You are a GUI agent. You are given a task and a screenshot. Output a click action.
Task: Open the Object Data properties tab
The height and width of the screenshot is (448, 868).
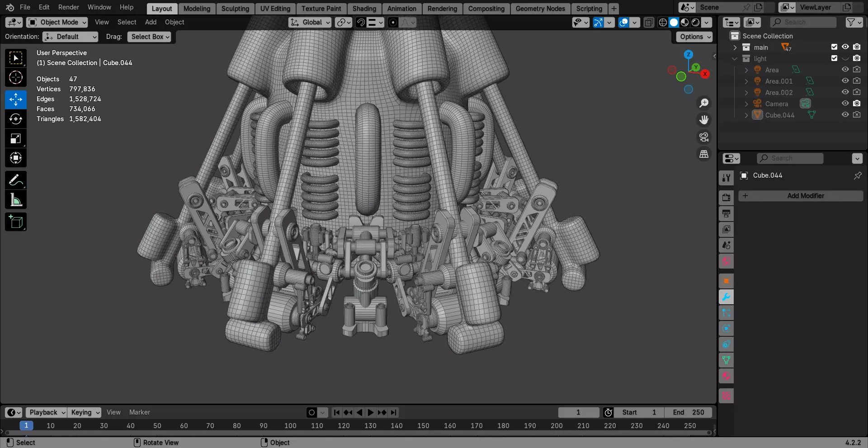coord(726,360)
